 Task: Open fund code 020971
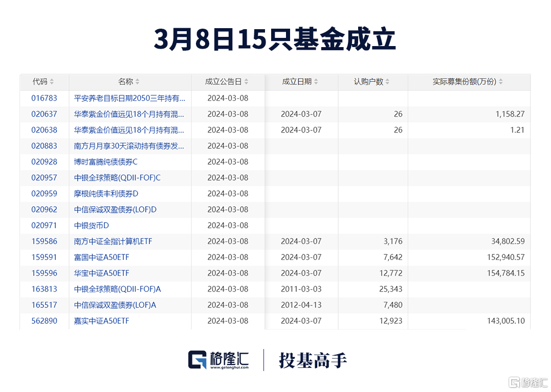45,225
